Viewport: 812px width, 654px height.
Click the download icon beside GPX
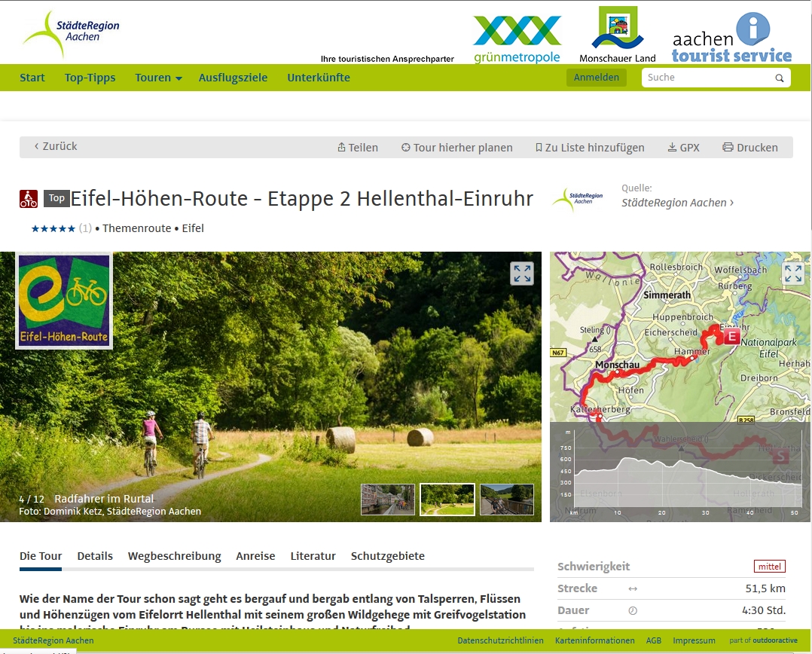click(x=672, y=148)
